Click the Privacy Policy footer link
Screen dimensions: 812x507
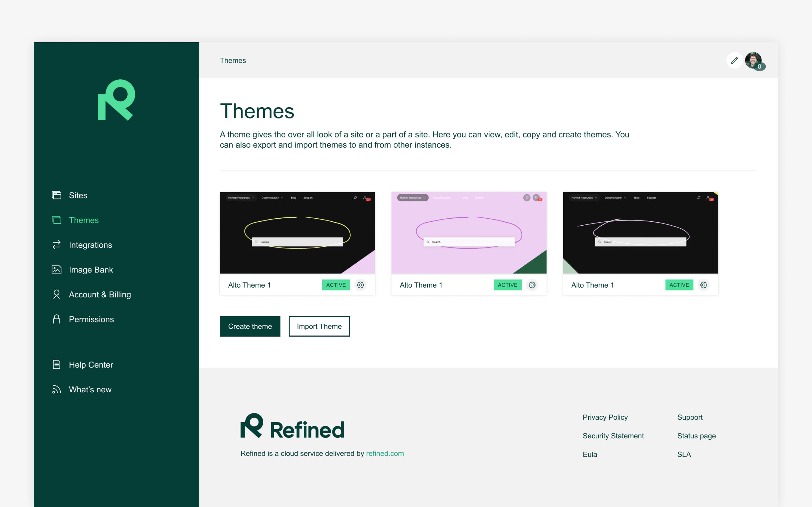pyautogui.click(x=605, y=417)
